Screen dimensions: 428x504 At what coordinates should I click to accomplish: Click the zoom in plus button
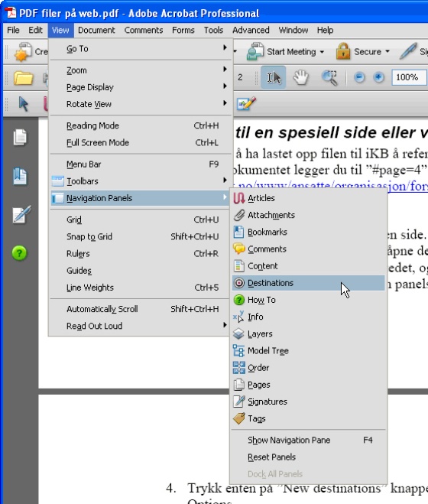click(x=378, y=77)
